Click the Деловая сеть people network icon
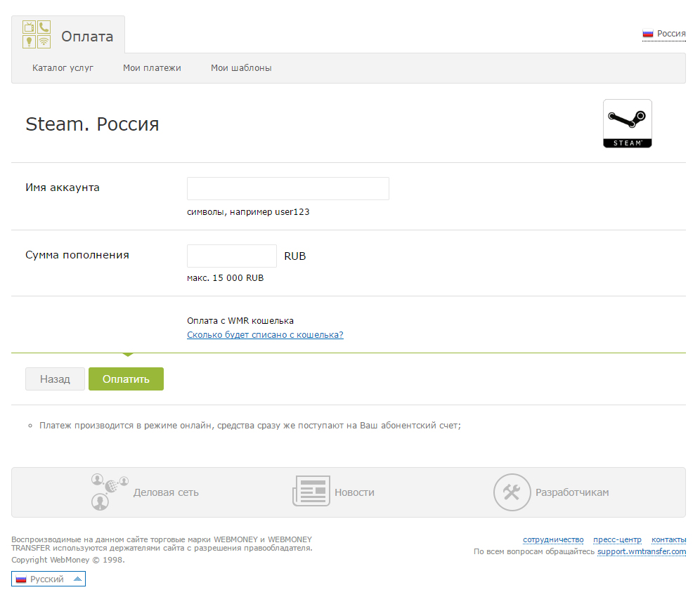700x597 pixels. (x=110, y=492)
